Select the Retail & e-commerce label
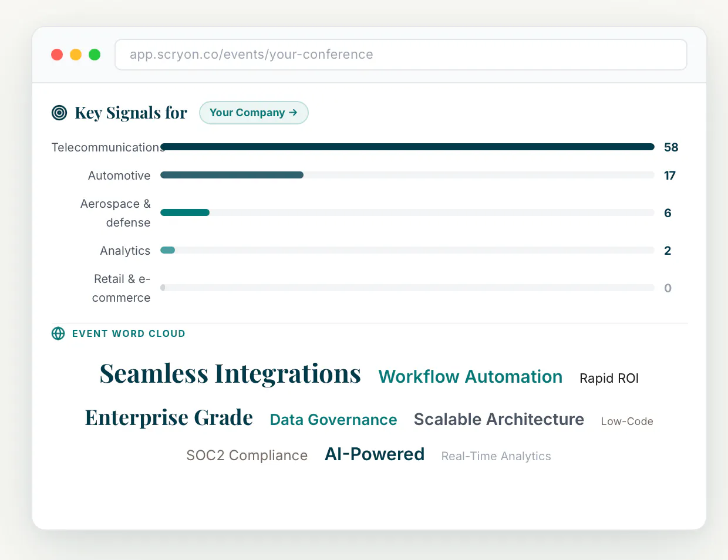 click(x=122, y=288)
